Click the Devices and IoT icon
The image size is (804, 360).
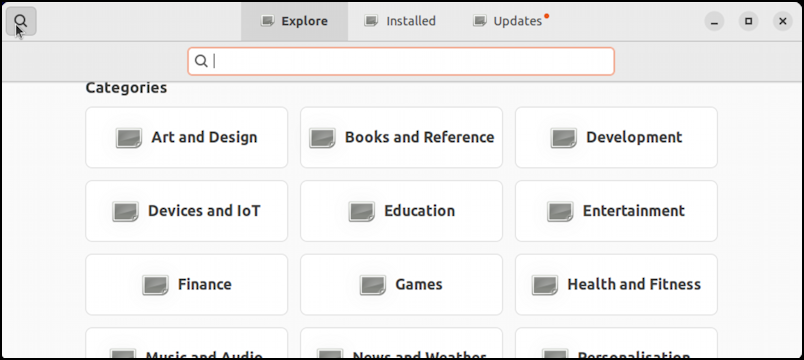tap(125, 211)
